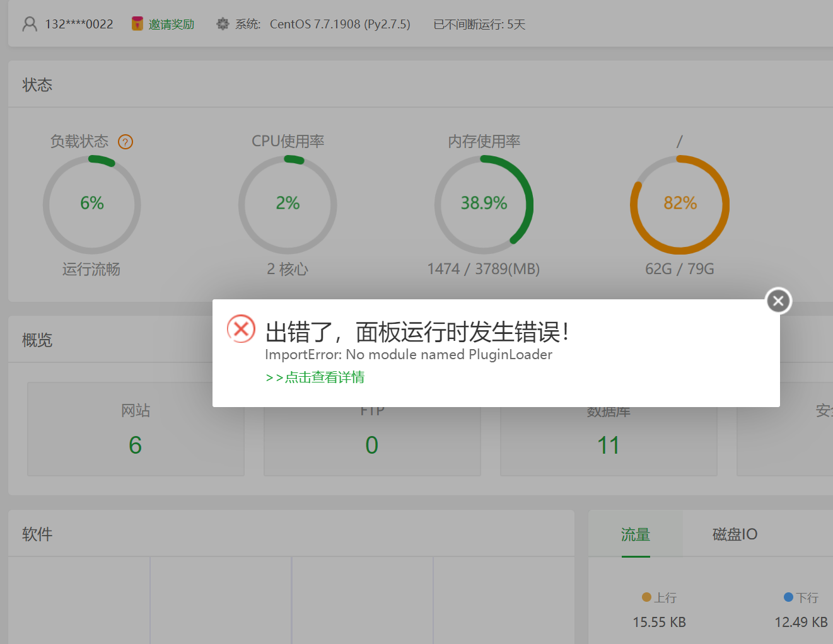Select the disk usage text 62G / 79G
The image size is (833, 644).
coord(680,269)
